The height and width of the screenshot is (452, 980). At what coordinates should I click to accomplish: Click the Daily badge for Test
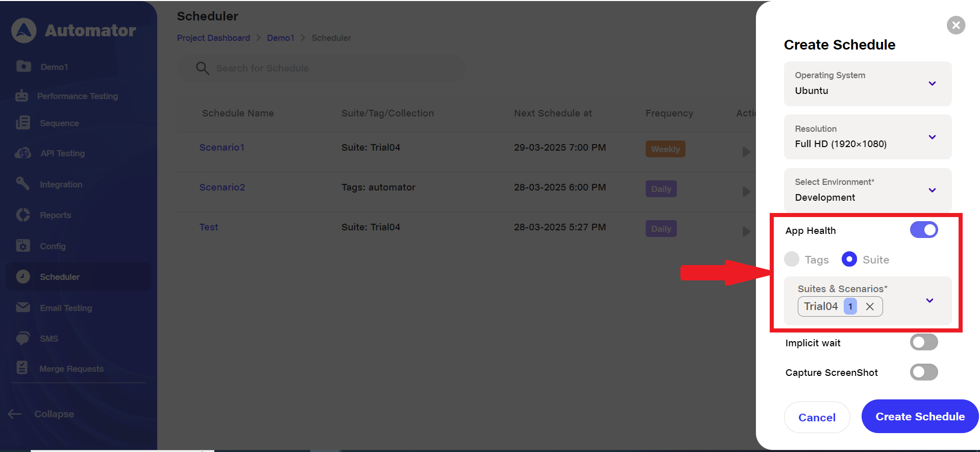point(661,229)
